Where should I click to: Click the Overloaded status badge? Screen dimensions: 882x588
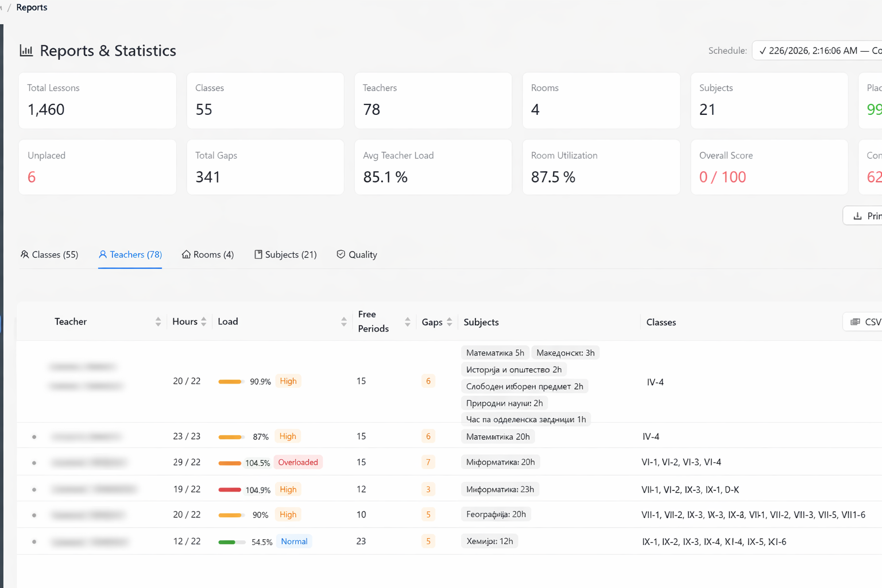[x=298, y=462]
